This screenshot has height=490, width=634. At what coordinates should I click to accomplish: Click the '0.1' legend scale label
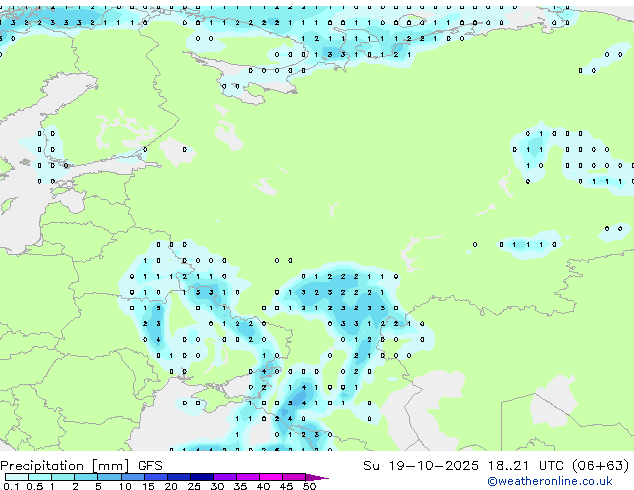tap(12, 486)
